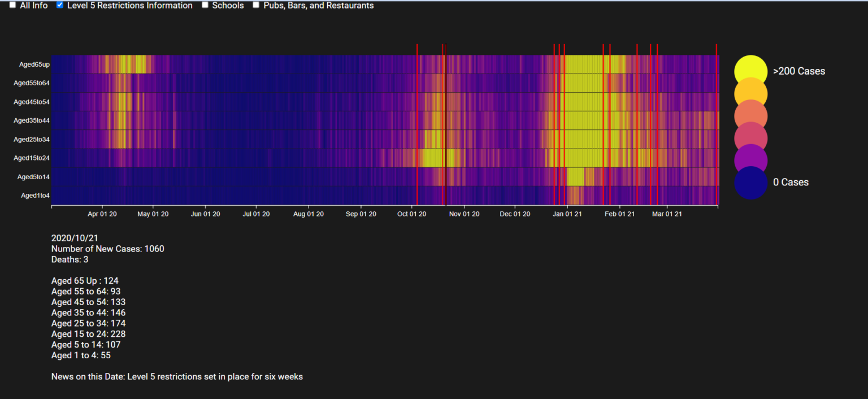Click the Aged65up row label
Screen dimensions: 868x399
34,64
